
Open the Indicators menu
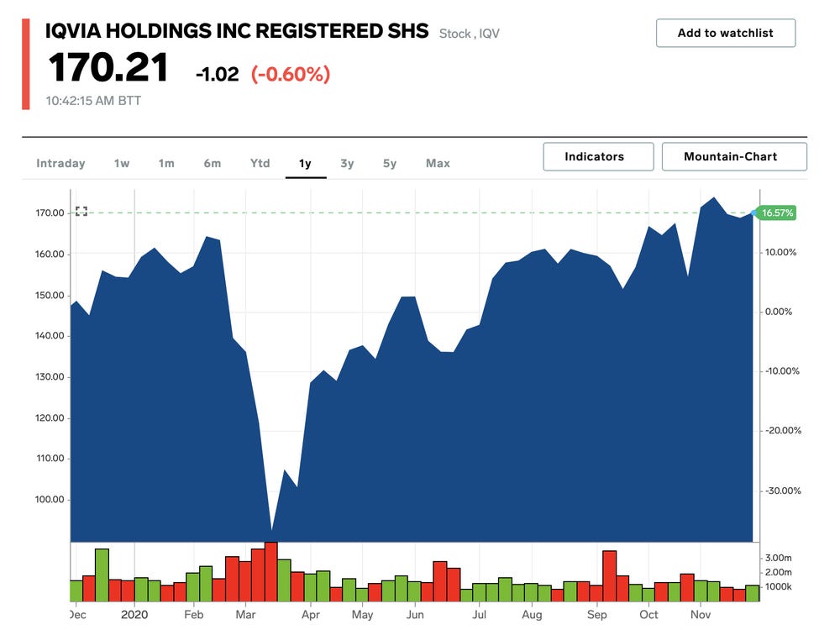pos(598,156)
